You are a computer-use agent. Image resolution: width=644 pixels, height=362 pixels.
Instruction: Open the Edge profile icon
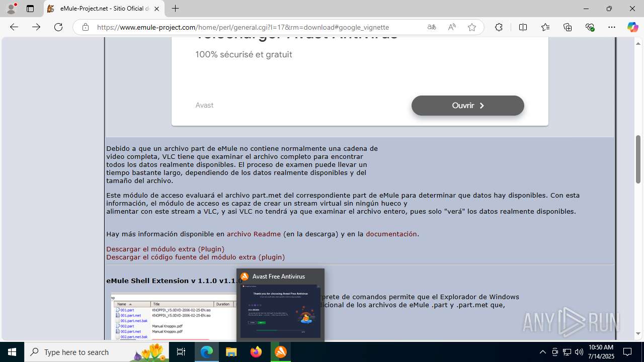pyautogui.click(x=11, y=9)
